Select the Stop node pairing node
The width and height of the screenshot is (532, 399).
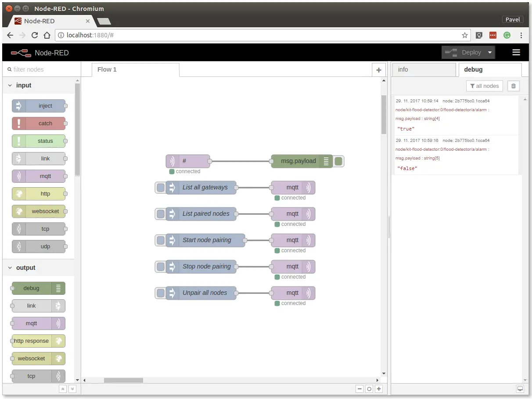click(201, 267)
